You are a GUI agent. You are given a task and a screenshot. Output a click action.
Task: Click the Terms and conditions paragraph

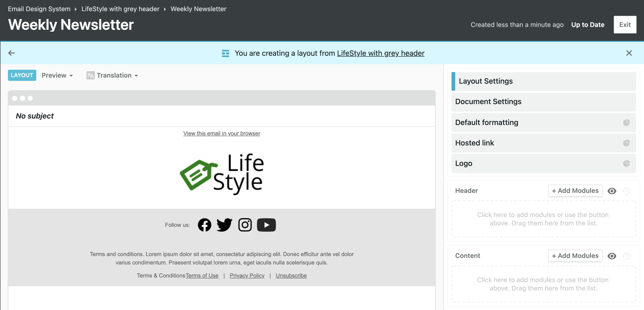coord(222,258)
